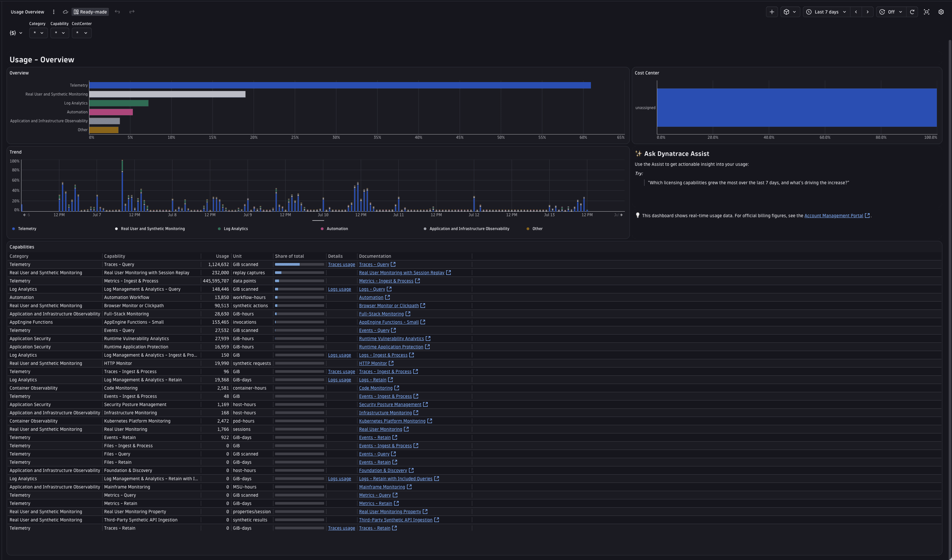Click the cloud sync status icon
Image resolution: width=952 pixels, height=560 pixels.
pos(65,12)
